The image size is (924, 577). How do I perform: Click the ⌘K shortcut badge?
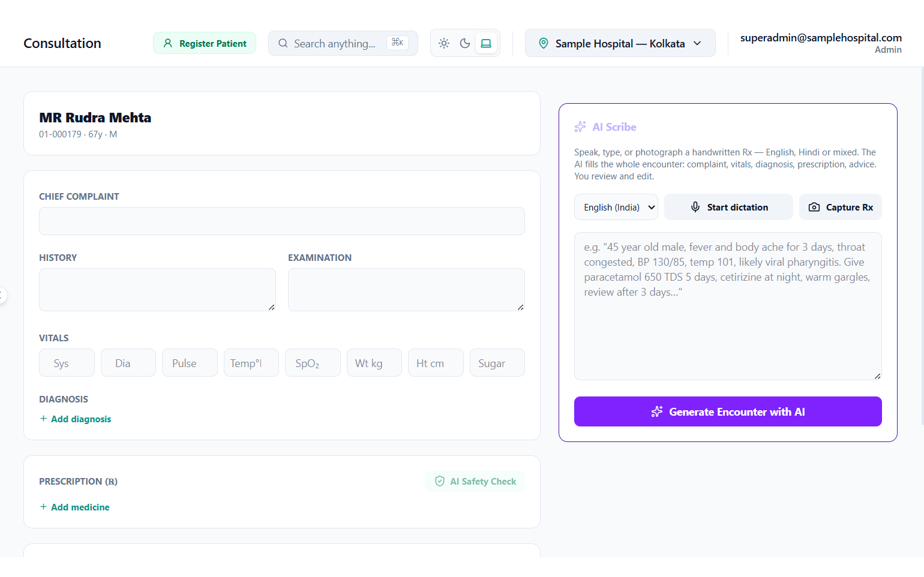point(397,43)
